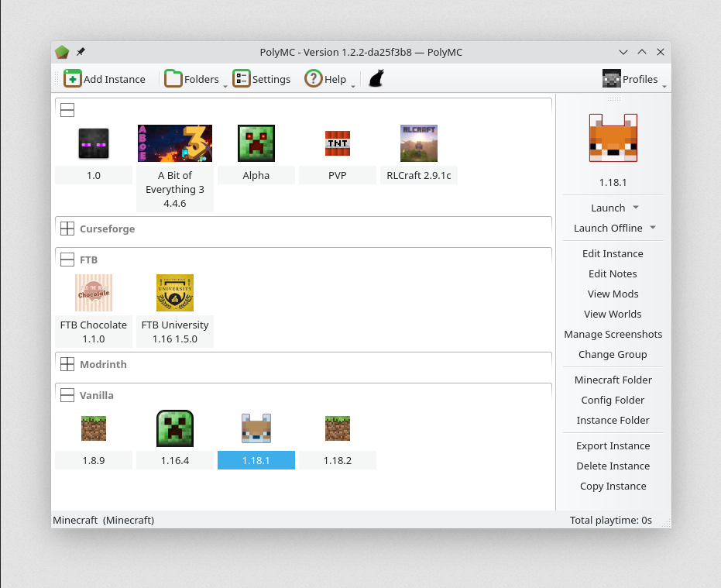Click the Launch button
721x588 pixels.
click(607, 208)
